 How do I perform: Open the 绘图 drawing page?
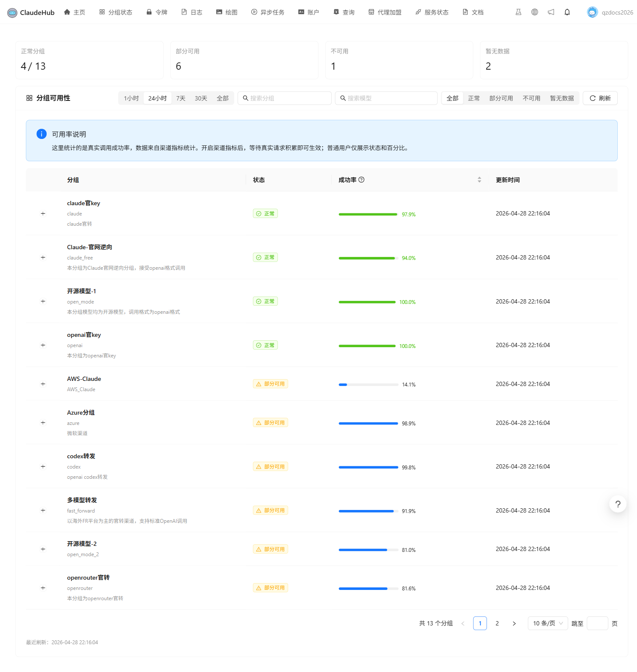click(x=227, y=12)
